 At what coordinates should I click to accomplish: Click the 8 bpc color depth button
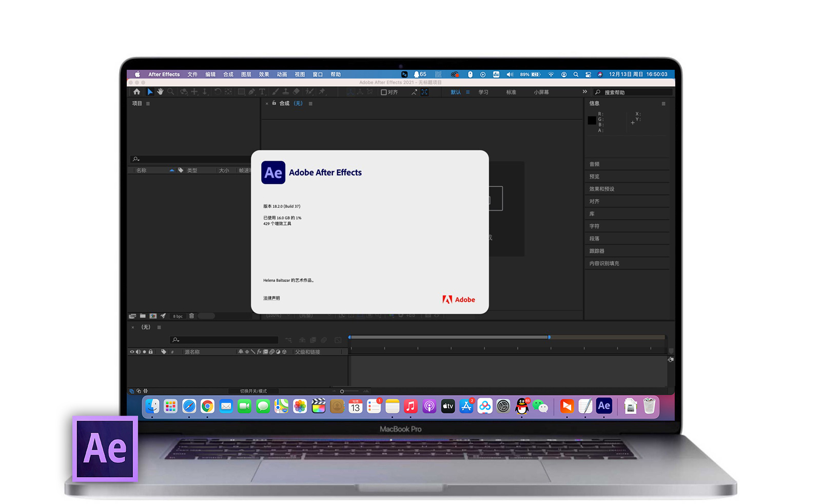coord(178,316)
